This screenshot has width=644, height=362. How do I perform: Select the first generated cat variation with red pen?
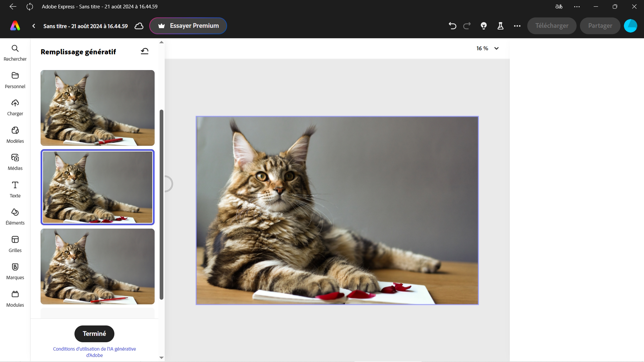[x=98, y=108]
